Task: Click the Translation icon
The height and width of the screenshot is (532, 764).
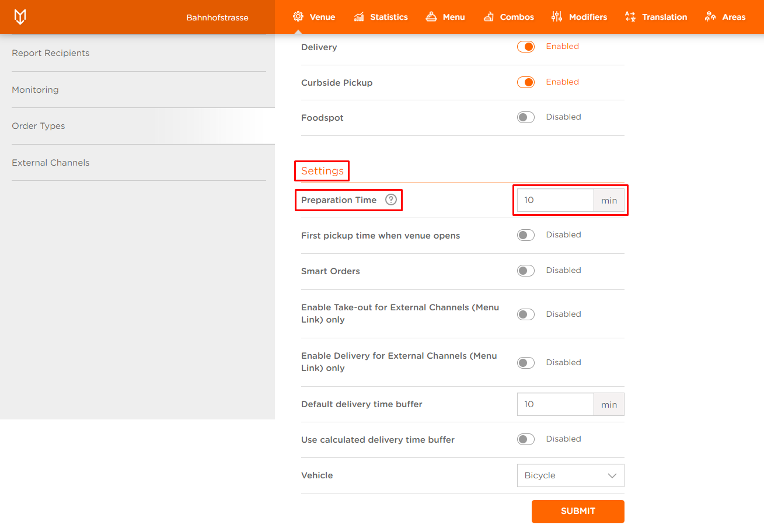Action: tap(630, 16)
